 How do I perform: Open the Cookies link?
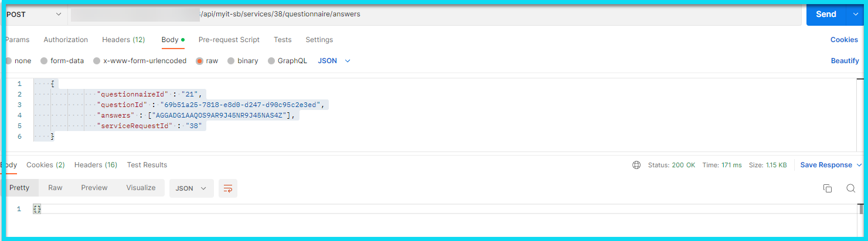click(x=844, y=40)
